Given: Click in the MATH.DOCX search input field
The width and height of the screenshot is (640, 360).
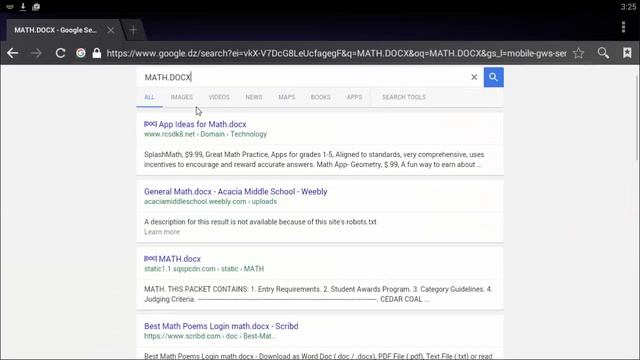Looking at the screenshot, I should 304,77.
